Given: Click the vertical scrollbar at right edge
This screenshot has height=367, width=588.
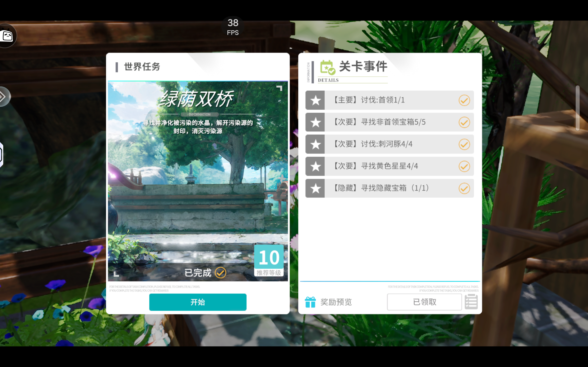Looking at the screenshot, I should (x=577, y=108).
